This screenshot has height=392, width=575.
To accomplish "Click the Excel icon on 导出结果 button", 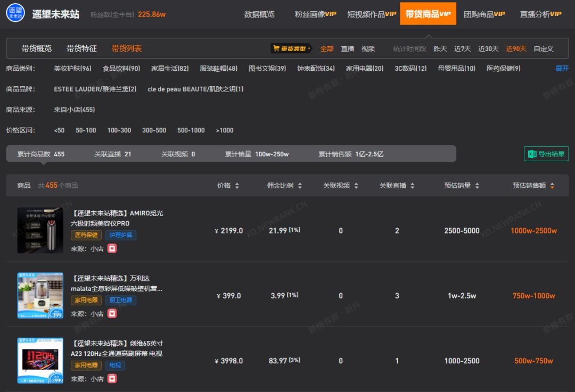I will coord(532,154).
